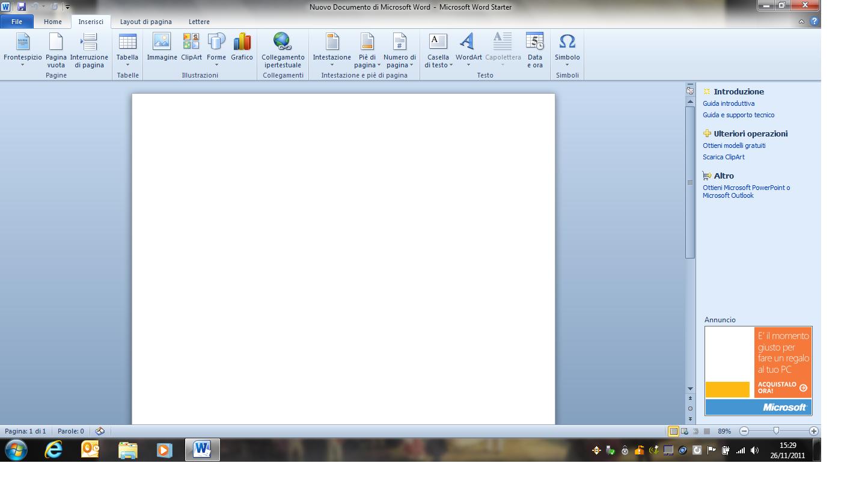Click Ottieni modelli gratuiti link

(734, 146)
